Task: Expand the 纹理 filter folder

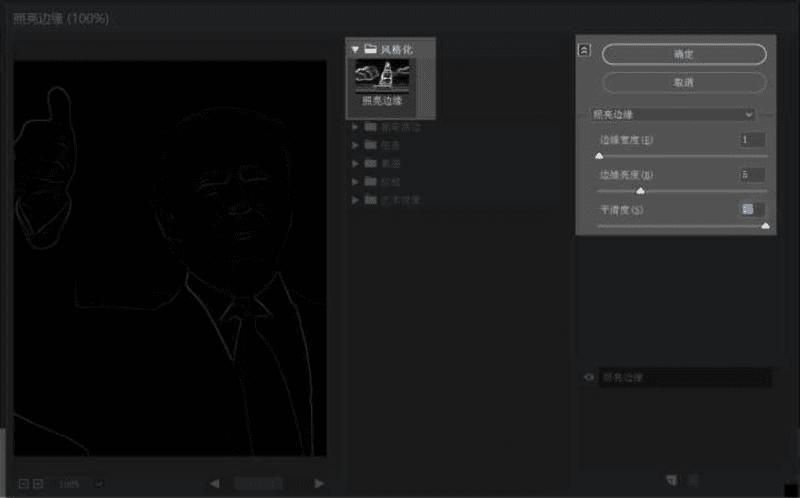Action: (355, 182)
